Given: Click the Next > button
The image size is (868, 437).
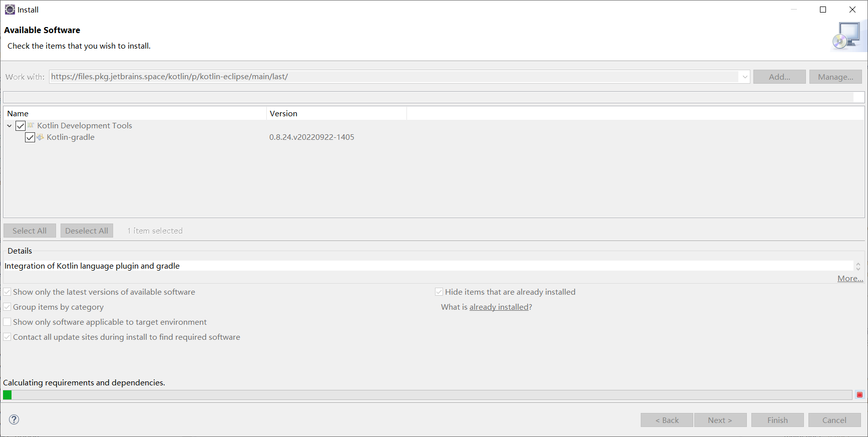Looking at the screenshot, I should point(720,420).
